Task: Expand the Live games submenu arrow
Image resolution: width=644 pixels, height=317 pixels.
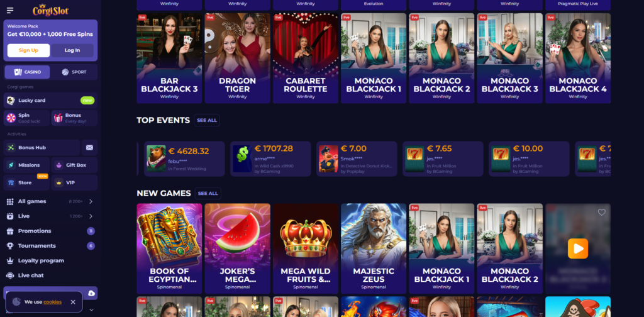Action: tap(91, 216)
